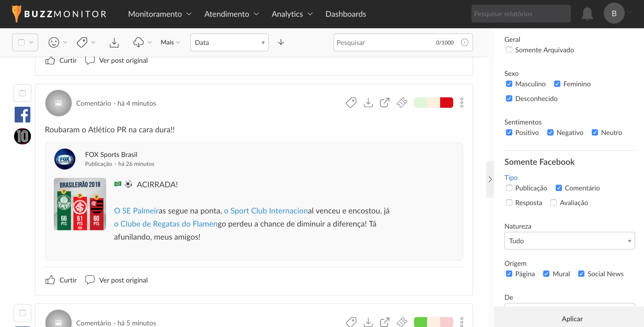The width and height of the screenshot is (644, 327).
Task: Click the SE Palmeiras link
Action: tap(136, 211)
